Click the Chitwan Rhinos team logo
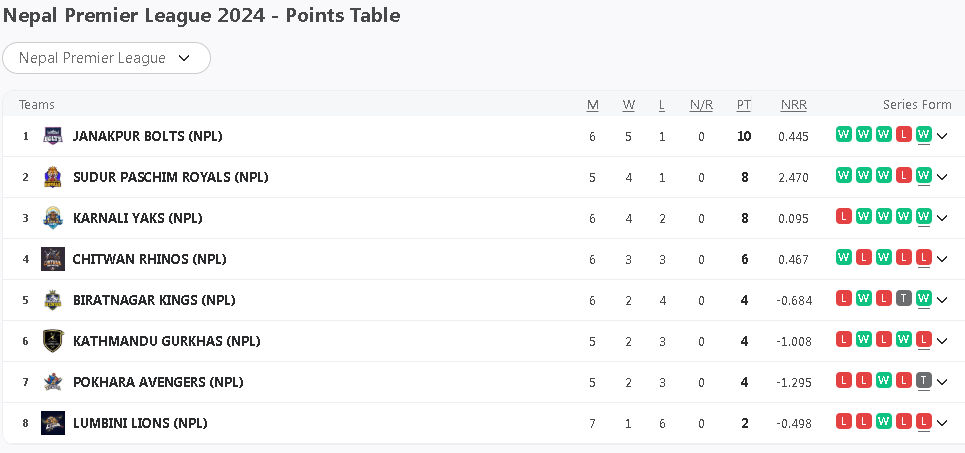The image size is (965, 453). coord(53,259)
